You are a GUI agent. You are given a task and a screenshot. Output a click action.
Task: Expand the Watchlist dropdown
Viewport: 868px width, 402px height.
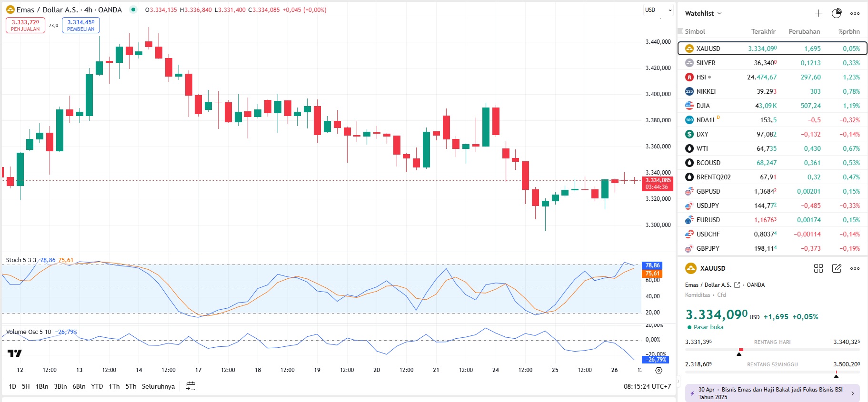tap(703, 13)
